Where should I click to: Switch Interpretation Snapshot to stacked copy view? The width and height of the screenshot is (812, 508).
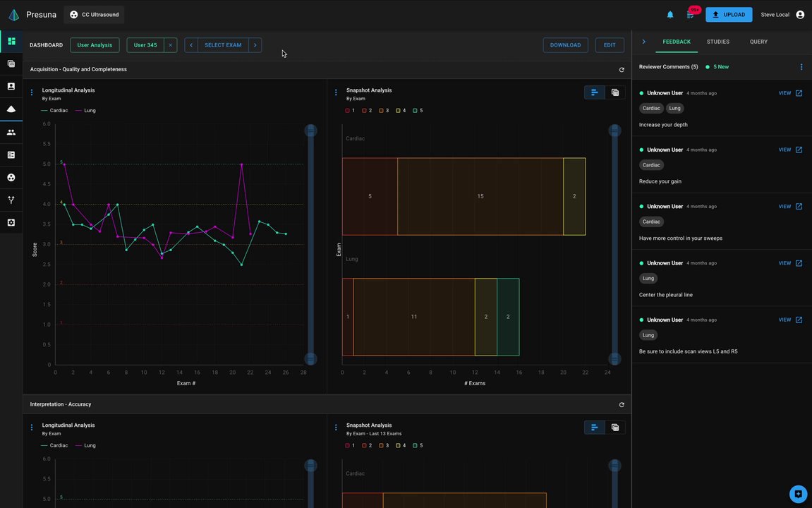(x=615, y=428)
